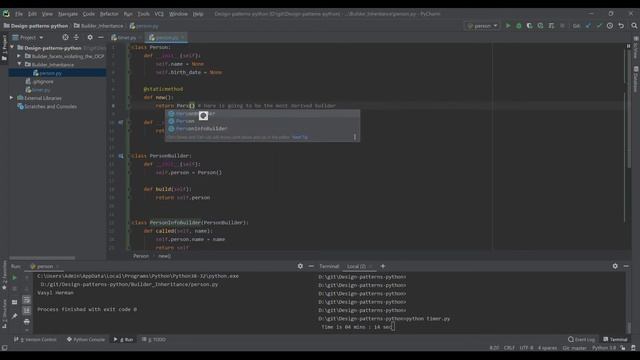The image size is (640, 360).
Task: Click the locate/scroll-from-source icon in Project panel
Action: click(65, 38)
